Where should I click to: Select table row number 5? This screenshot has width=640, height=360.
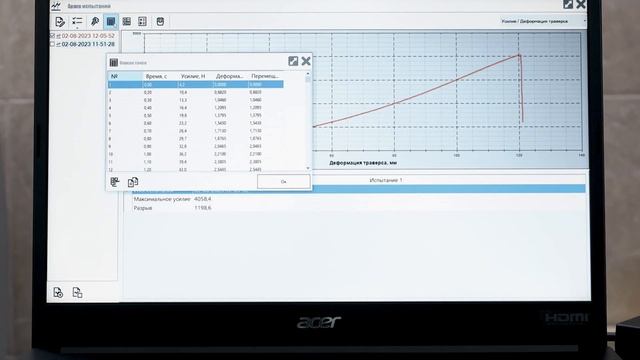click(196, 116)
